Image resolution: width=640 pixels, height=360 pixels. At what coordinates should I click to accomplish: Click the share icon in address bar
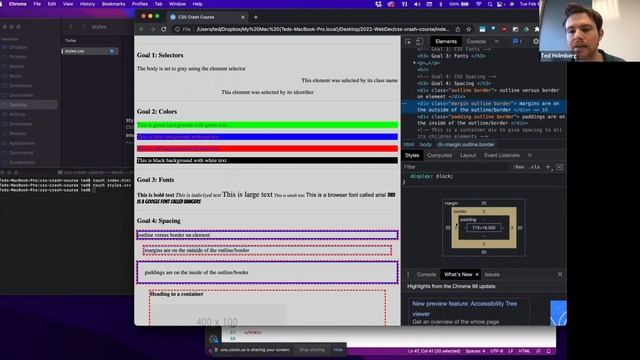pyautogui.click(x=458, y=29)
